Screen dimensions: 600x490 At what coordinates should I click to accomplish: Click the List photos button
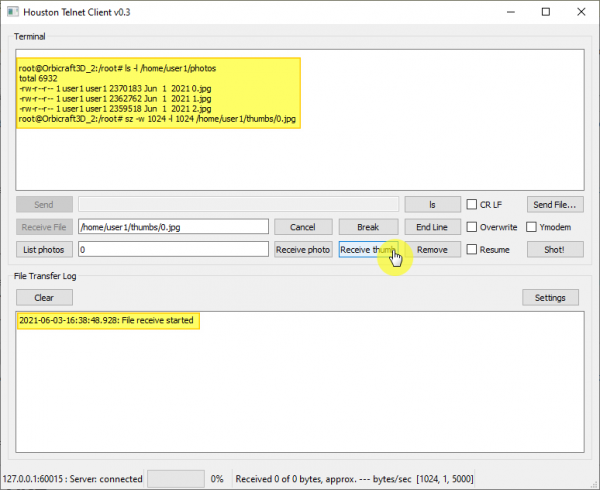tap(44, 249)
